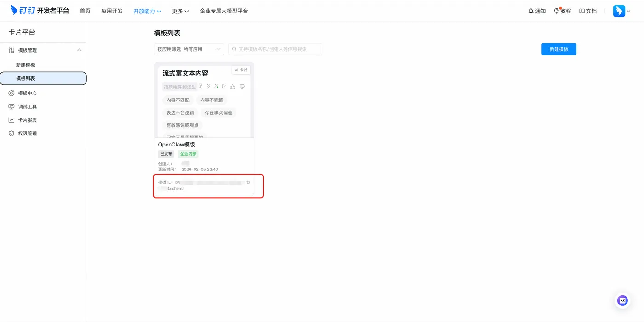The height and width of the screenshot is (322, 644).
Task: Open 权限管理 from sidebar
Action: point(27,133)
